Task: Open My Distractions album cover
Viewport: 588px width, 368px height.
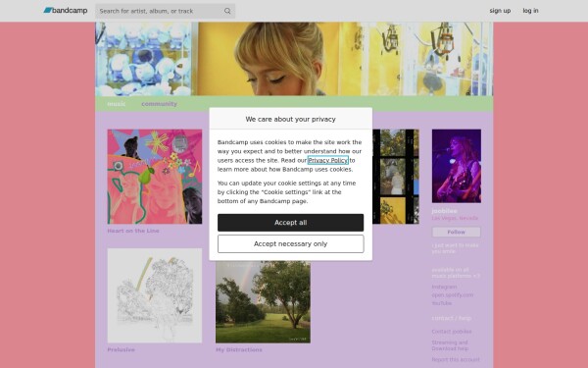Action: [263, 302]
